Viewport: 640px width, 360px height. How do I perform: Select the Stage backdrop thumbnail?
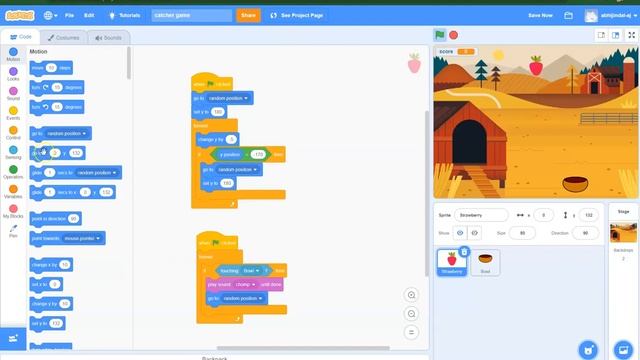click(x=623, y=232)
